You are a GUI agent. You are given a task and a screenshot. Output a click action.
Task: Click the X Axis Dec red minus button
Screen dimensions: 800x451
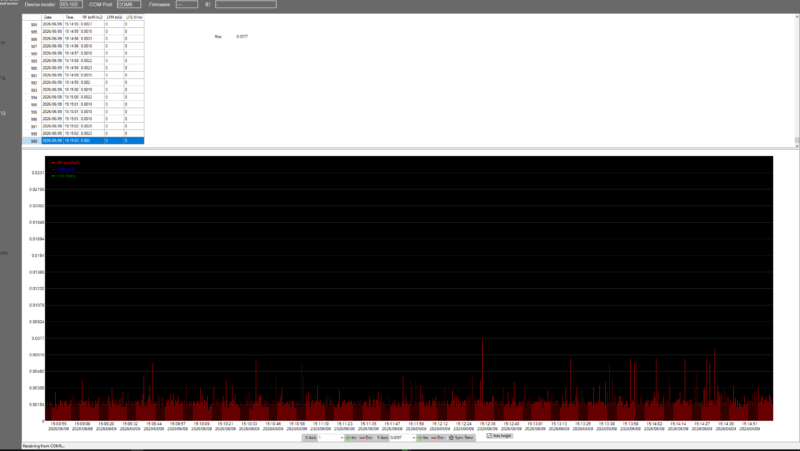[366, 438]
